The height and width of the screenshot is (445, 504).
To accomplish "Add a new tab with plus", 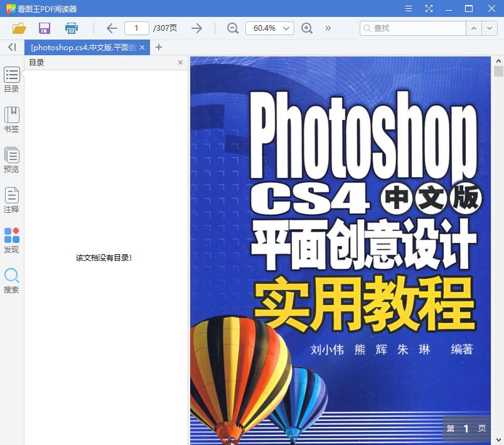I will (158, 47).
